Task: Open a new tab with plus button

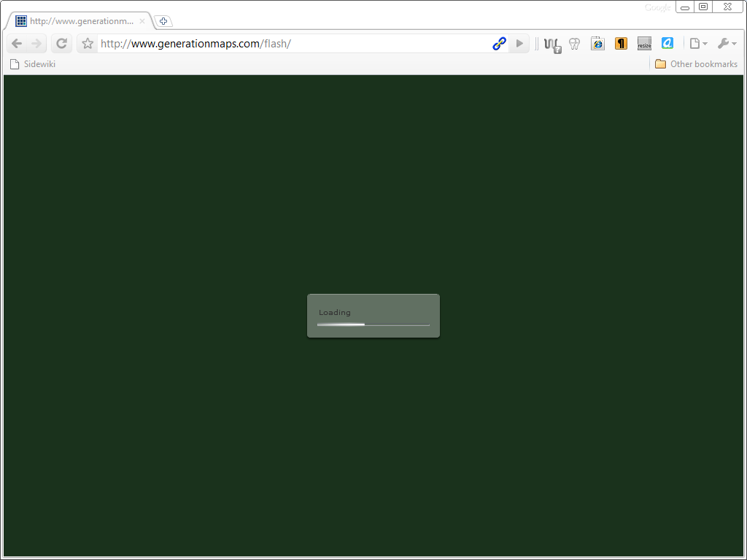Action: (x=163, y=21)
